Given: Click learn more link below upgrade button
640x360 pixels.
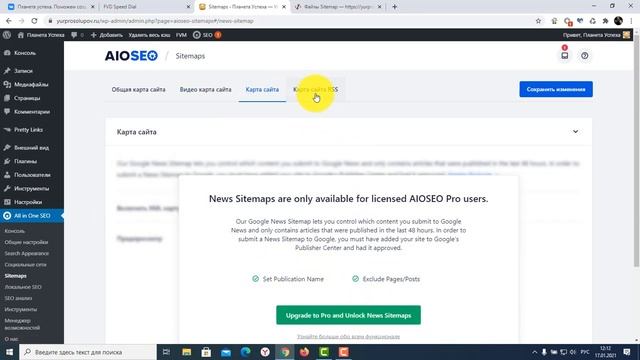Looking at the screenshot, I should (348, 337).
